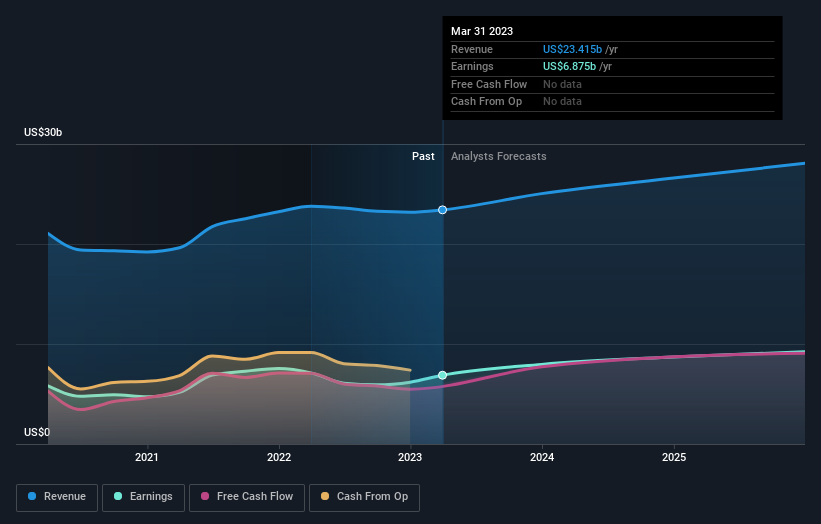This screenshot has width=821, height=524.
Task: Click the Past label
Action: point(423,157)
